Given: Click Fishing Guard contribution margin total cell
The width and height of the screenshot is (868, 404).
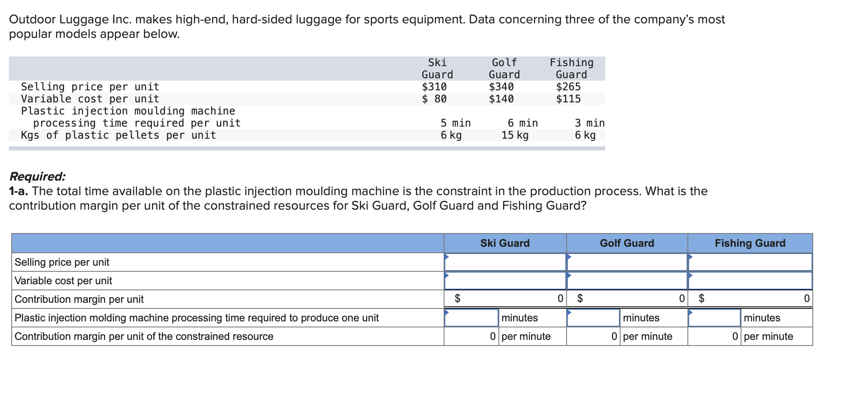Looking at the screenshot, I should [x=750, y=299].
